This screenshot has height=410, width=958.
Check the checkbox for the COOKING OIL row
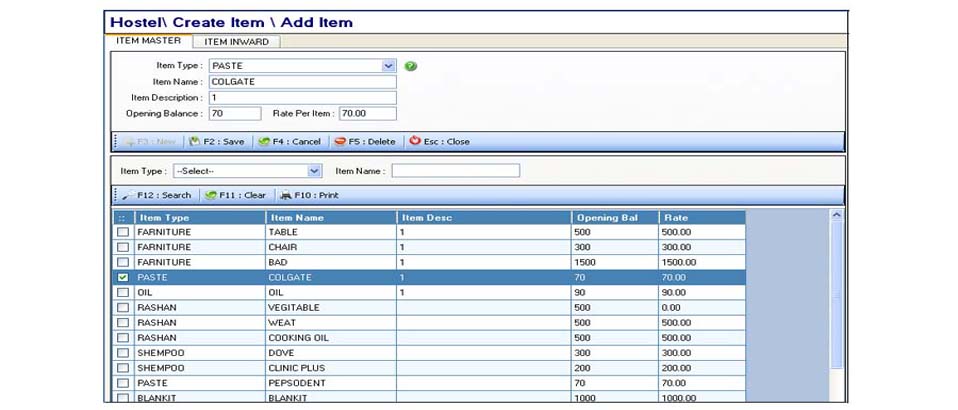123,338
